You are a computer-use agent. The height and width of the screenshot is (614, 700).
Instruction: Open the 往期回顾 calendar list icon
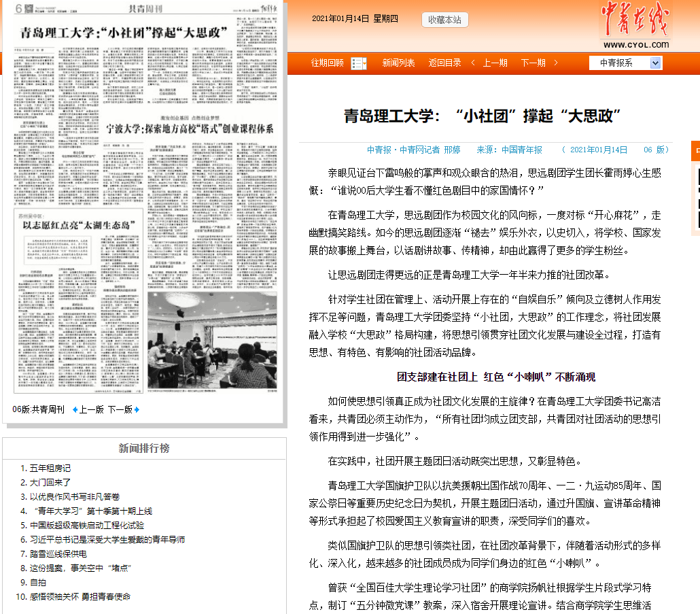358,63
